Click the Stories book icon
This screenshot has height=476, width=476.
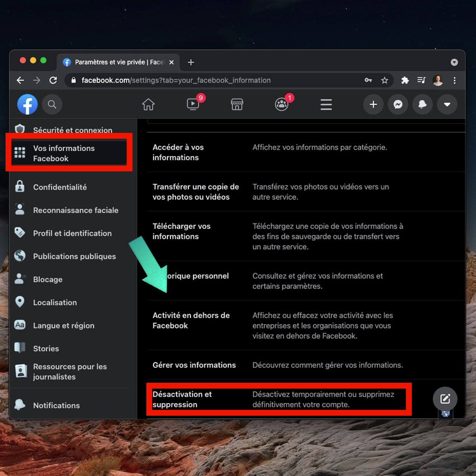[x=20, y=347]
